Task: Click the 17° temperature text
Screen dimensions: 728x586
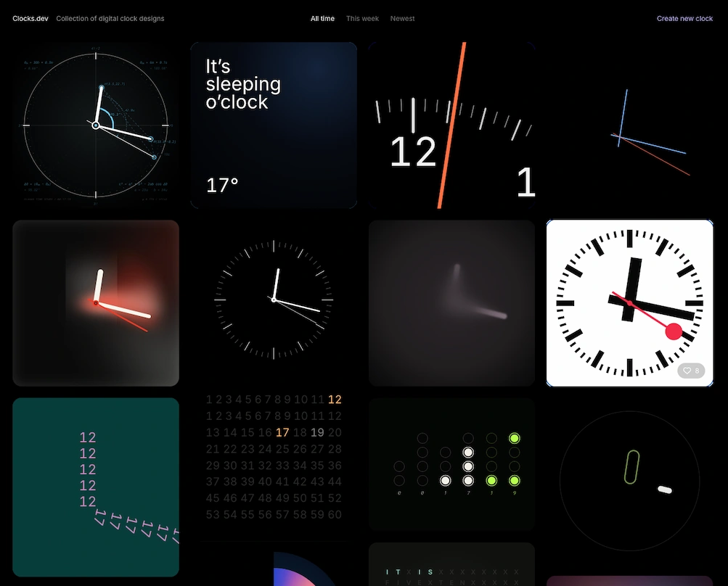Action: (x=222, y=185)
